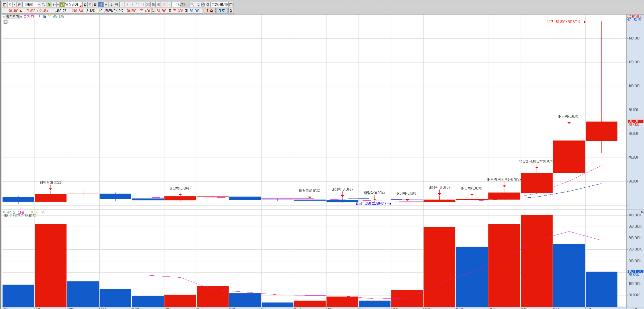Open the 주 market-type dropdown arrow
This screenshot has height=309, width=644.
[14, 5]
